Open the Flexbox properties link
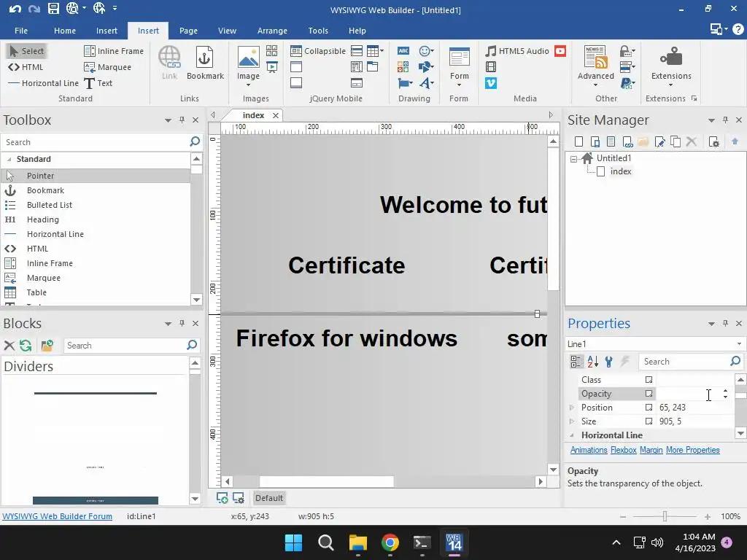 click(624, 450)
